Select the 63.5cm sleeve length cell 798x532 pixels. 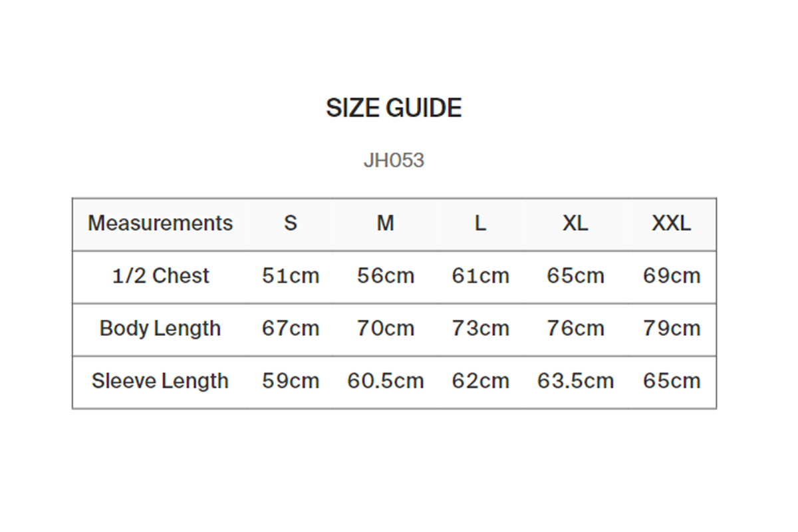point(575,381)
